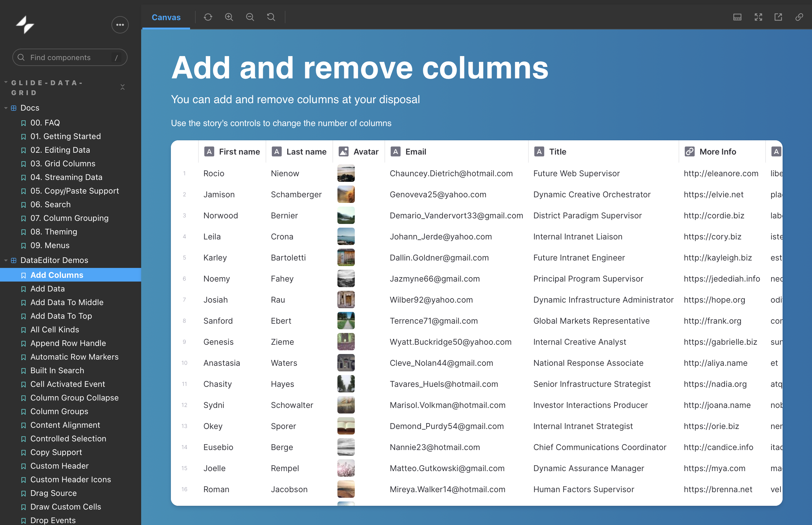Remount the current story
This screenshot has height=525, width=812.
pyautogui.click(x=208, y=17)
